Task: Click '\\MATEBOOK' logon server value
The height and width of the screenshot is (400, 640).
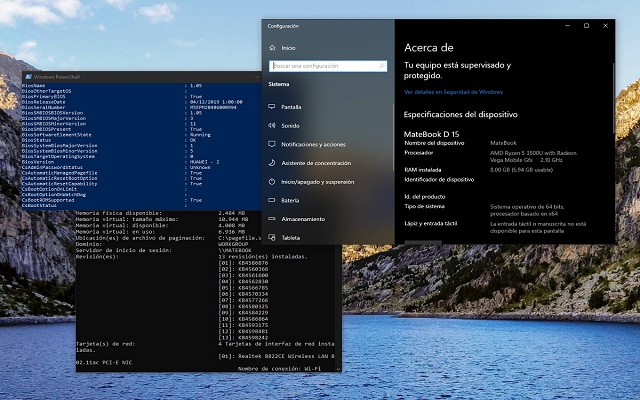Action: tap(235, 250)
